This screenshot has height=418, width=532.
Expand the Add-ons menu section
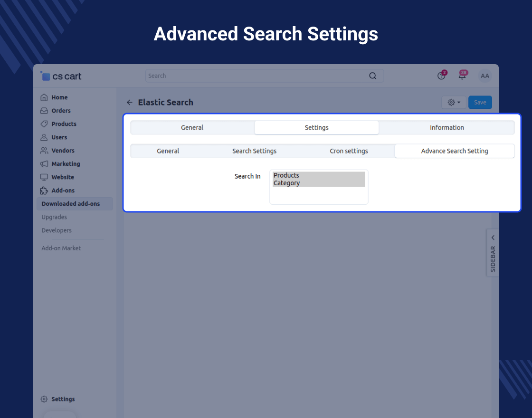[63, 190]
